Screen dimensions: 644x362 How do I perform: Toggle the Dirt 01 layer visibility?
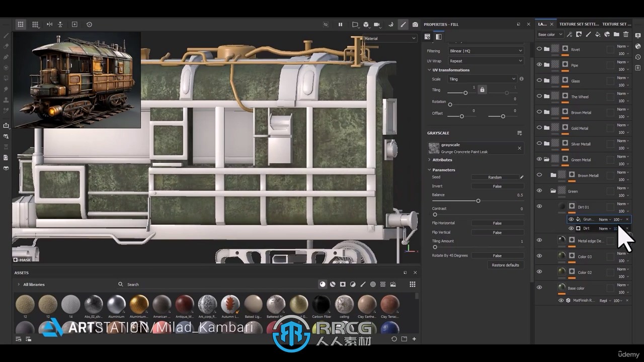tap(539, 207)
